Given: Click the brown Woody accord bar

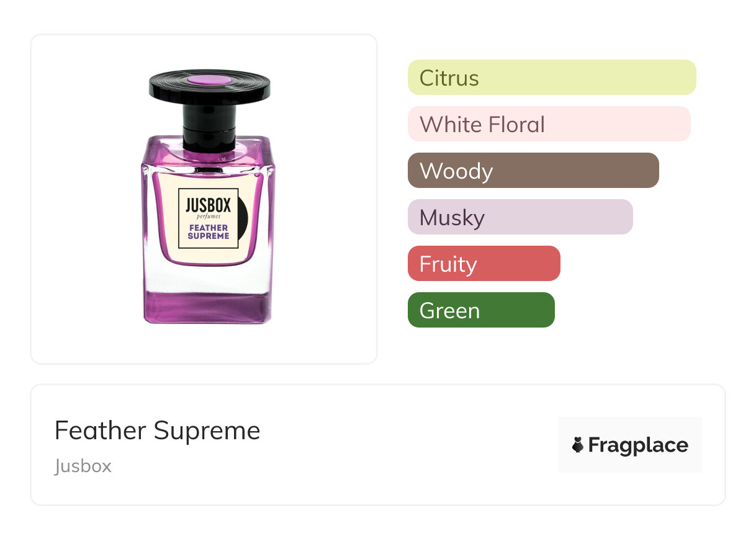Looking at the screenshot, I should (x=533, y=171).
